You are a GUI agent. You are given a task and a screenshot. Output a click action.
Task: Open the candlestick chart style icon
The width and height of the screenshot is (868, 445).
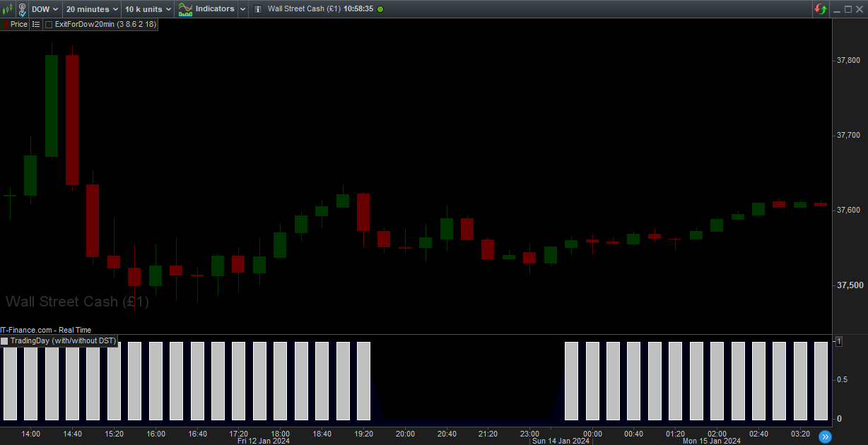point(7,9)
